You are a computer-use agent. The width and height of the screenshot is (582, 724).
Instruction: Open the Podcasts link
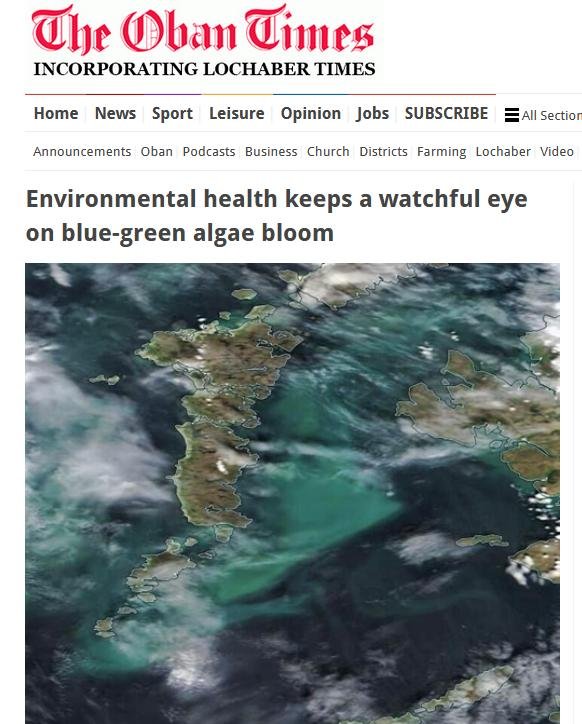209,152
